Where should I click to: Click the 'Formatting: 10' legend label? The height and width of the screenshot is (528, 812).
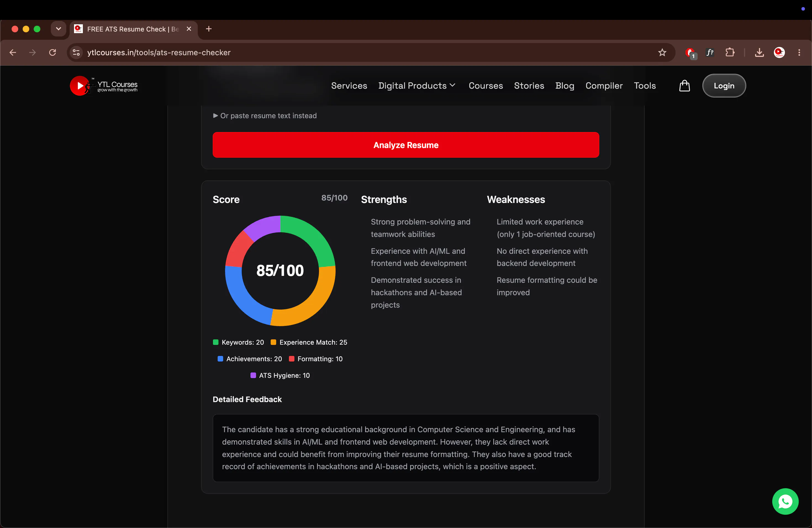(x=320, y=358)
